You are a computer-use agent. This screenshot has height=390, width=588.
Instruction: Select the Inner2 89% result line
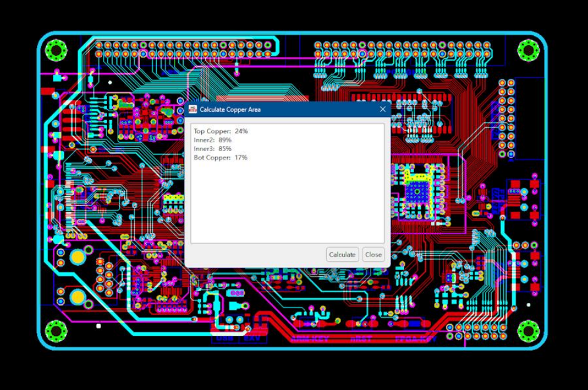212,140
